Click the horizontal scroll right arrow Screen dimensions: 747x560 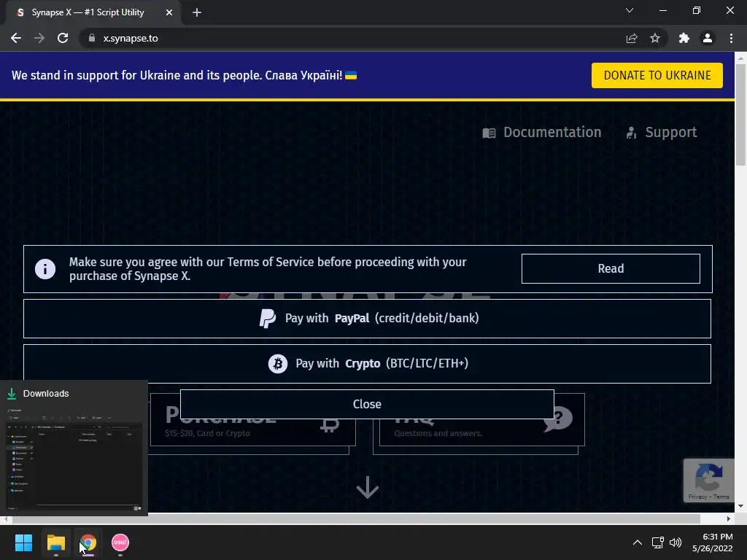pos(729,518)
